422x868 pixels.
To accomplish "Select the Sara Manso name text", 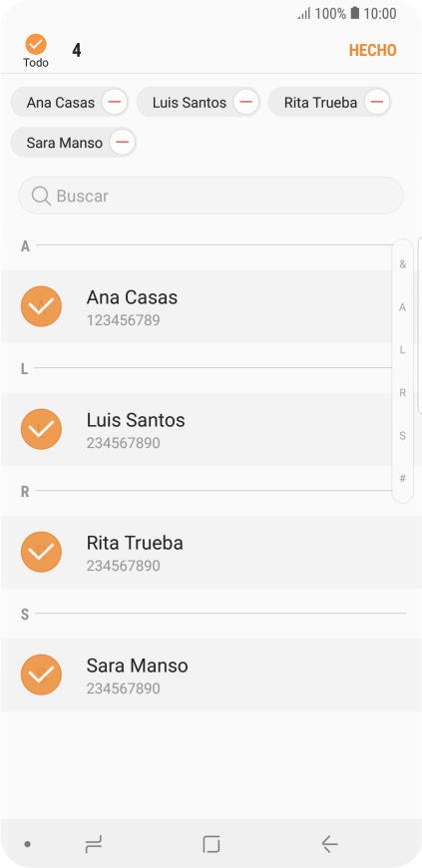I will tap(137, 665).
